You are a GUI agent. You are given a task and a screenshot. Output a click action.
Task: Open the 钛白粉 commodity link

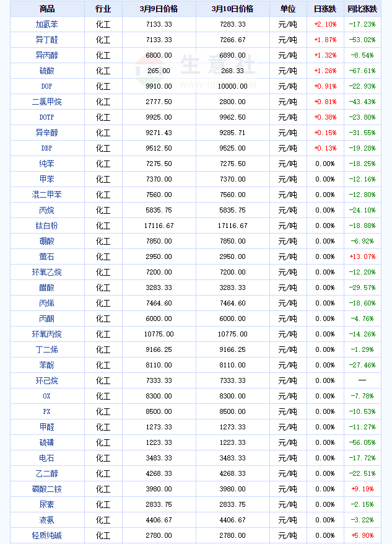47,226
